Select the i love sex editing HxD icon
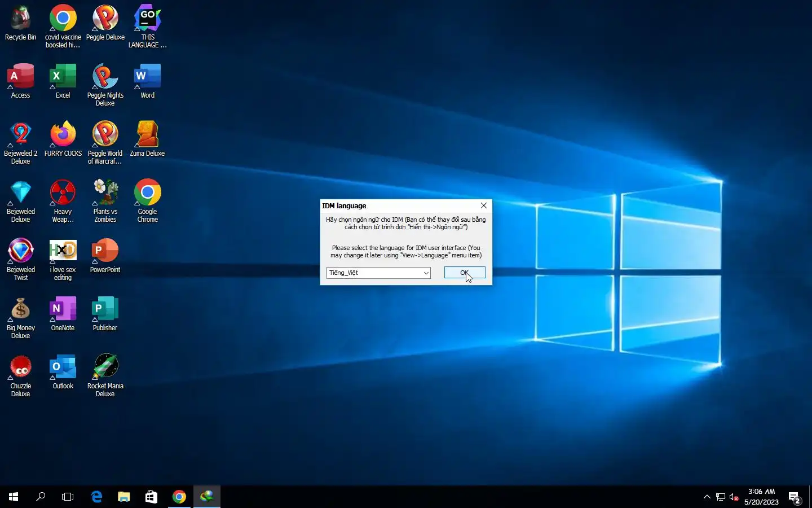 pos(63,259)
